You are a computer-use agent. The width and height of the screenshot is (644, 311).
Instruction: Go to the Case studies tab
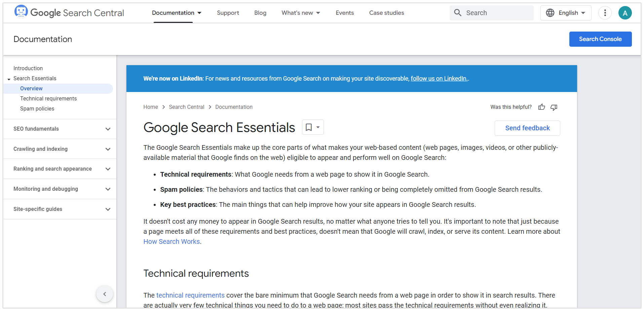(x=386, y=13)
